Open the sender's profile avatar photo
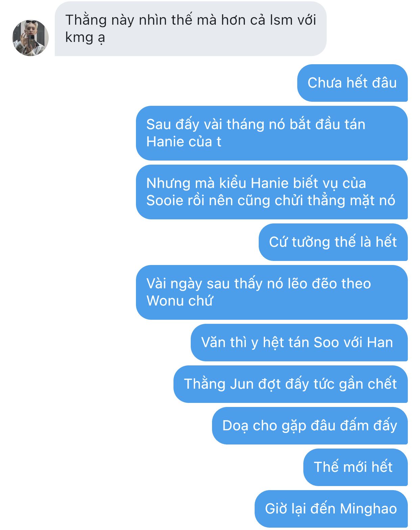 coord(30,38)
